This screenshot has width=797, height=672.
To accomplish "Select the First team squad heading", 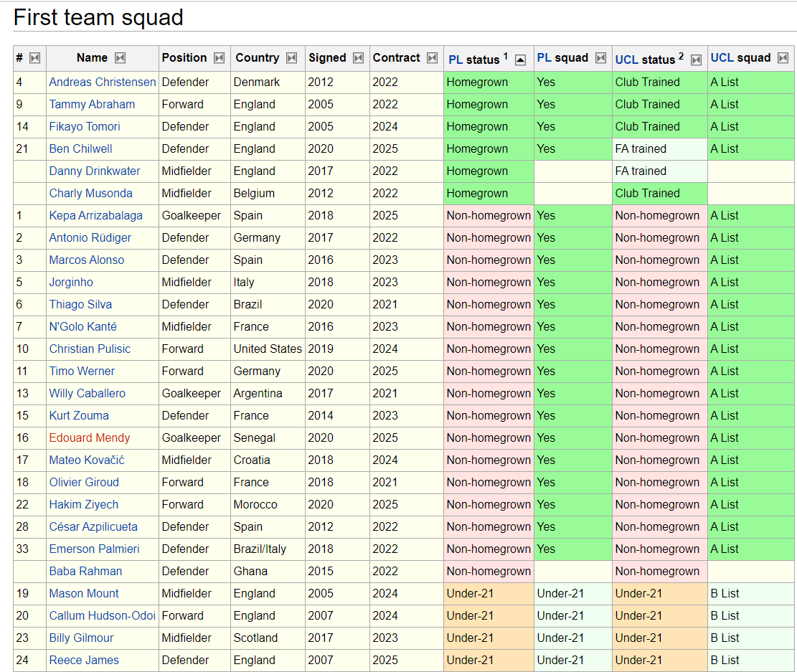I will pyautogui.click(x=98, y=17).
